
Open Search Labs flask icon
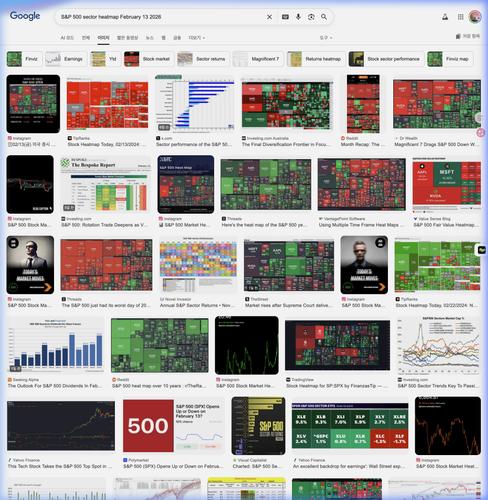pyautogui.click(x=445, y=17)
